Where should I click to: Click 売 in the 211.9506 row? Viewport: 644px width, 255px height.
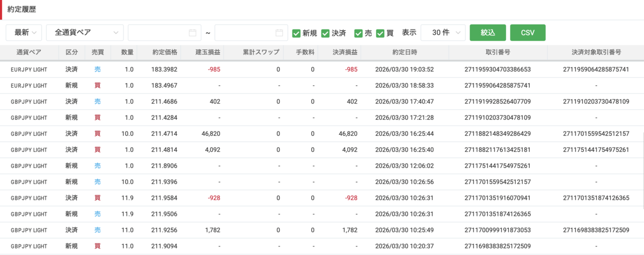[98, 214]
